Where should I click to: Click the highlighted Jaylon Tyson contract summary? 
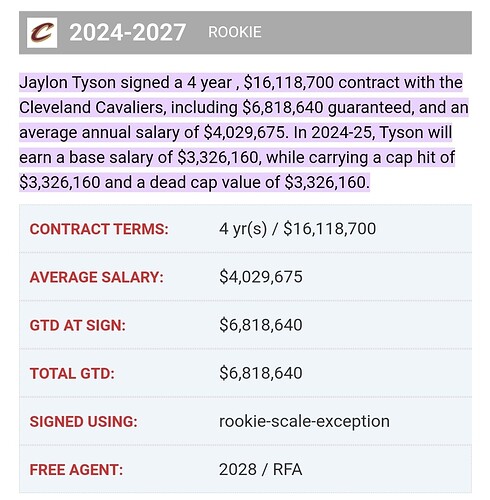pos(244,132)
